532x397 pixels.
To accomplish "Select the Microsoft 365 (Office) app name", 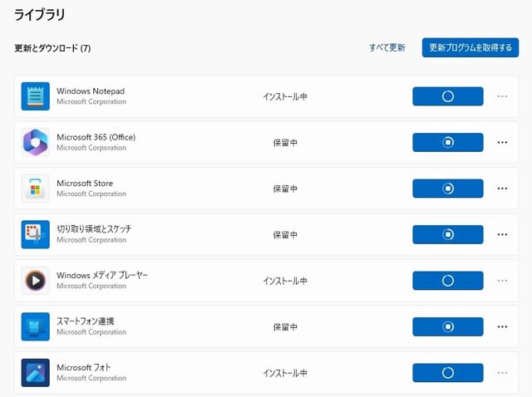I will 96,137.
